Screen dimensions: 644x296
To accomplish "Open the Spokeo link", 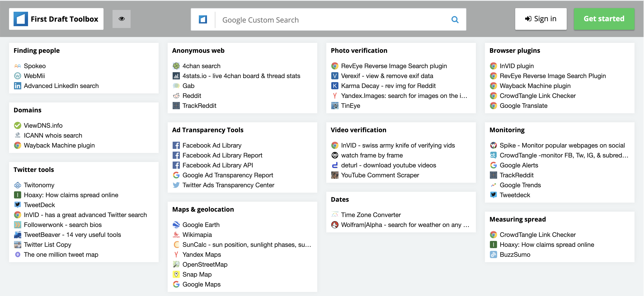I will click(35, 66).
